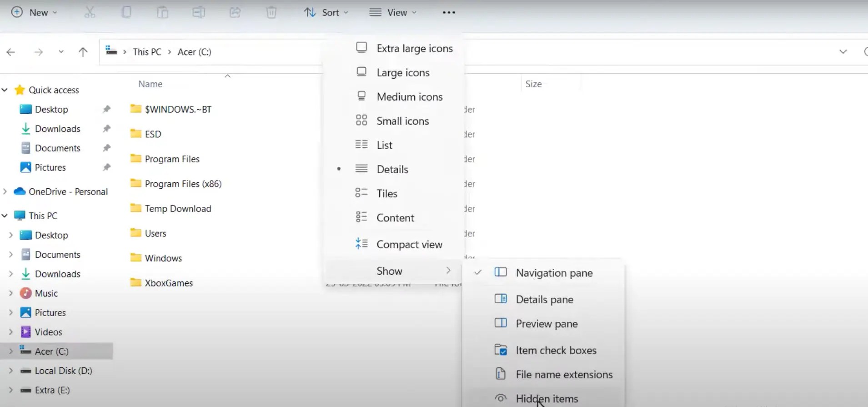Expand the Show submenu
The width and height of the screenshot is (868, 407).
(394, 271)
